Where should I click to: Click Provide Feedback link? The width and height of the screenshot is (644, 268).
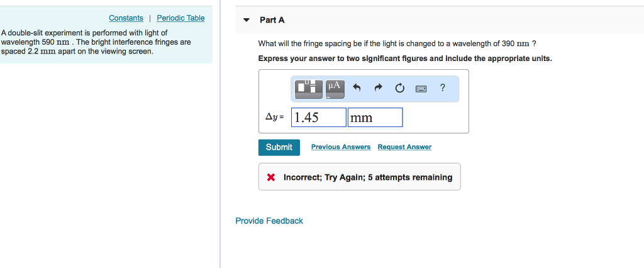269,221
